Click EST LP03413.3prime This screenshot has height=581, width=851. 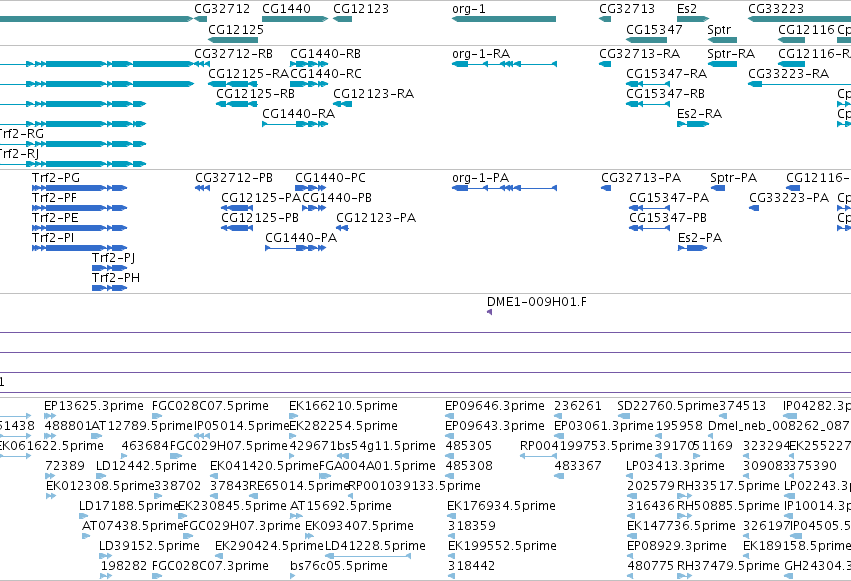tap(675, 467)
